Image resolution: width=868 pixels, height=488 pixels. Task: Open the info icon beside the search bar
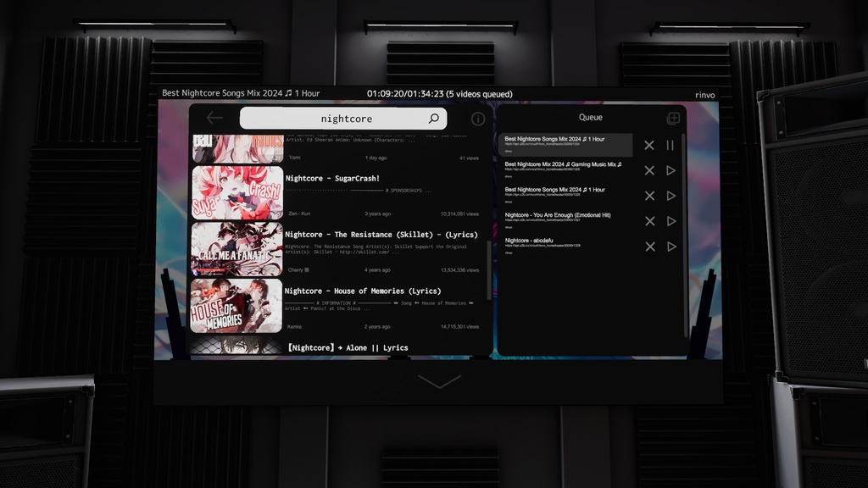pos(478,118)
